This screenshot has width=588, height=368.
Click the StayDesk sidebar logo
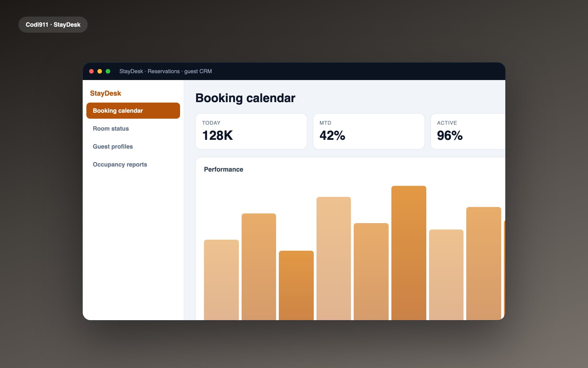(105, 93)
